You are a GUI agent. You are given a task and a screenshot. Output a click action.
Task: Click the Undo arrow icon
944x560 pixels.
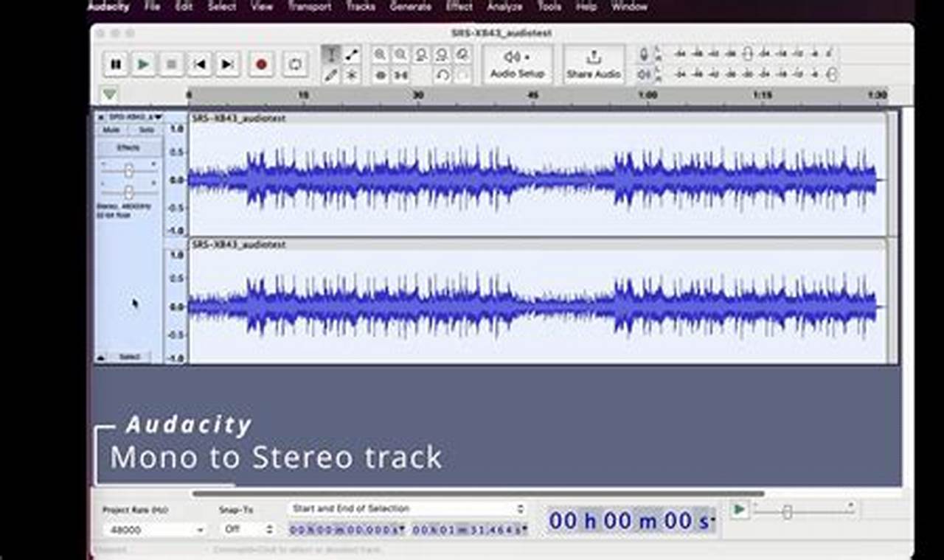coord(442,74)
